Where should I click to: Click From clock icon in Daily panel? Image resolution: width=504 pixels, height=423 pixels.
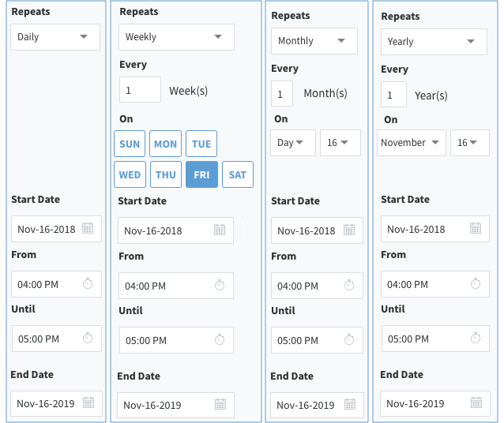coord(88,283)
